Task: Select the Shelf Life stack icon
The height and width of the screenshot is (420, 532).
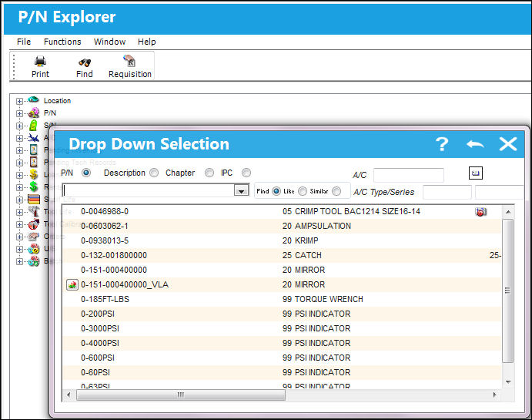Action: coord(34,200)
